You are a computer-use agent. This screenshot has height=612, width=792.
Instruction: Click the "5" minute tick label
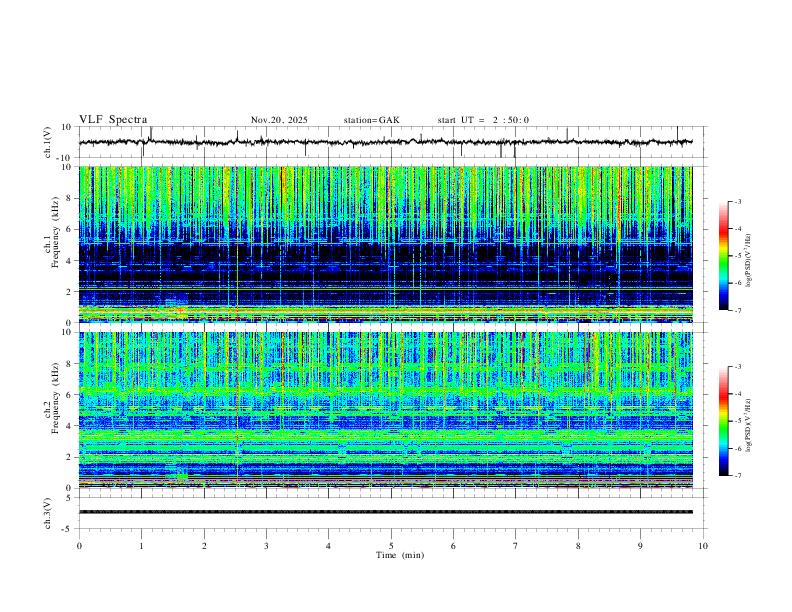(x=391, y=546)
